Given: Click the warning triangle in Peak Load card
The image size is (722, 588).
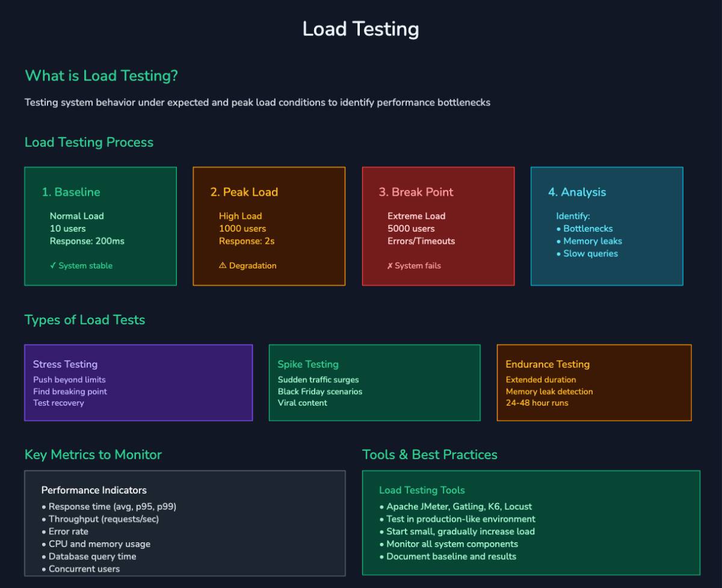Looking at the screenshot, I should (223, 265).
